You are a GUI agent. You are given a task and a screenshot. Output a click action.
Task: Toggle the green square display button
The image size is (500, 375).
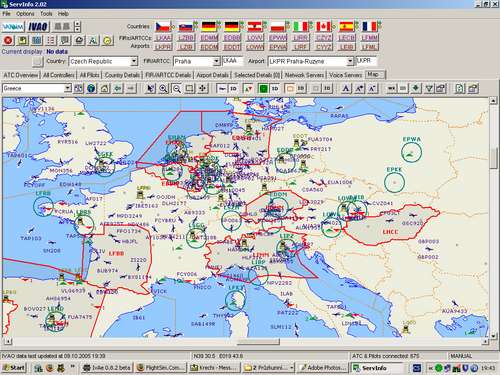(x=263, y=88)
